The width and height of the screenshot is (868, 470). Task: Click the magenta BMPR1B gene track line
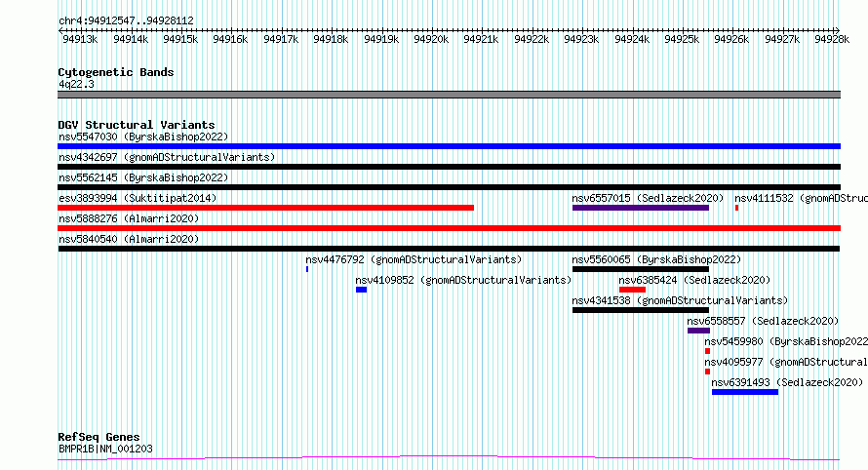pyautogui.click(x=449, y=458)
